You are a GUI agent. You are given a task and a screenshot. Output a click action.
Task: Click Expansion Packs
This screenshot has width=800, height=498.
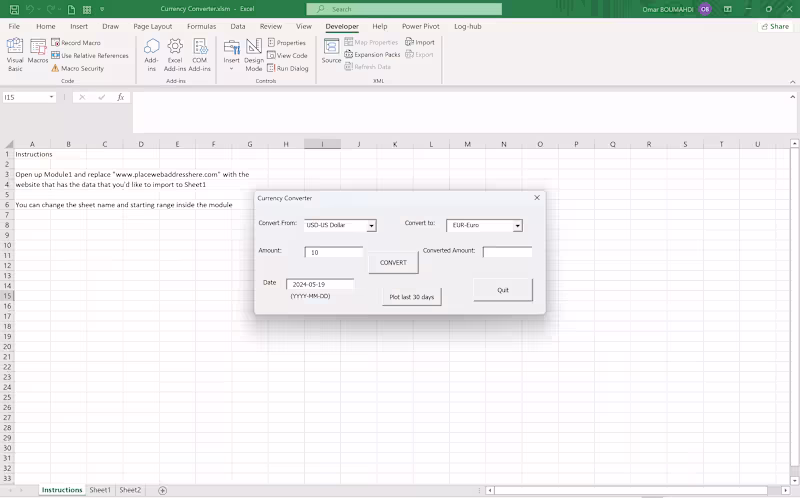(372, 54)
